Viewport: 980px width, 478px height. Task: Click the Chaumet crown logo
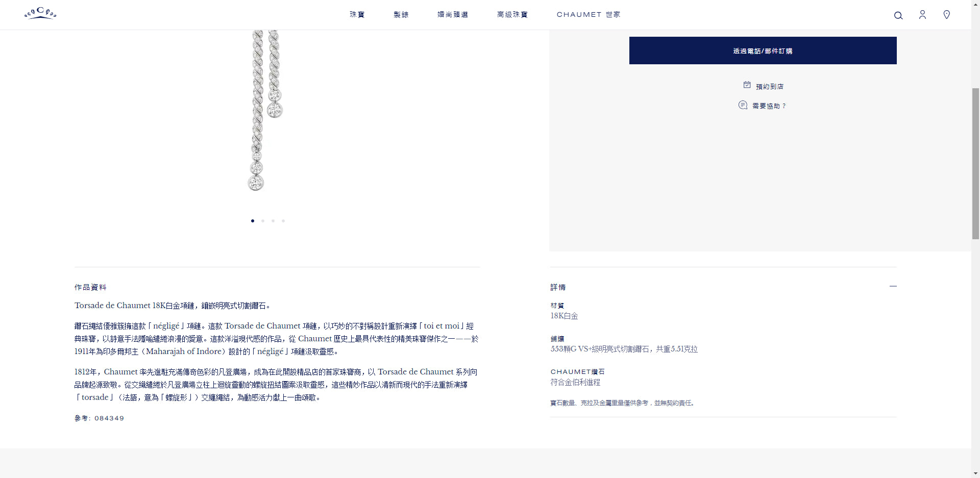point(40,14)
